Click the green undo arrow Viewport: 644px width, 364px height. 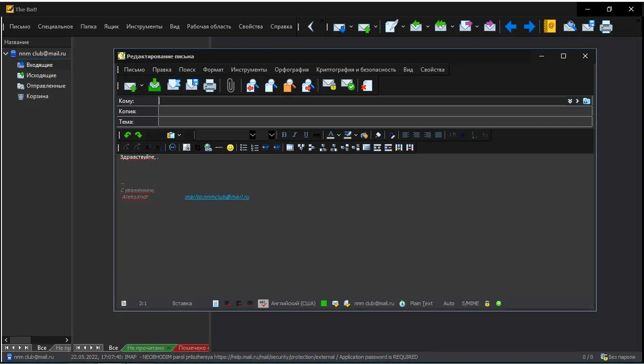point(127,135)
